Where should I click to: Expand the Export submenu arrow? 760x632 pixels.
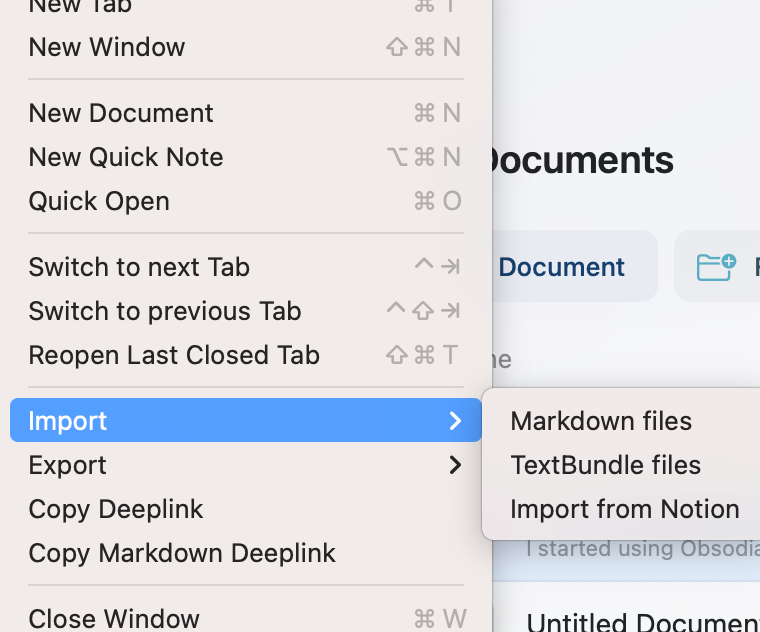click(x=455, y=465)
